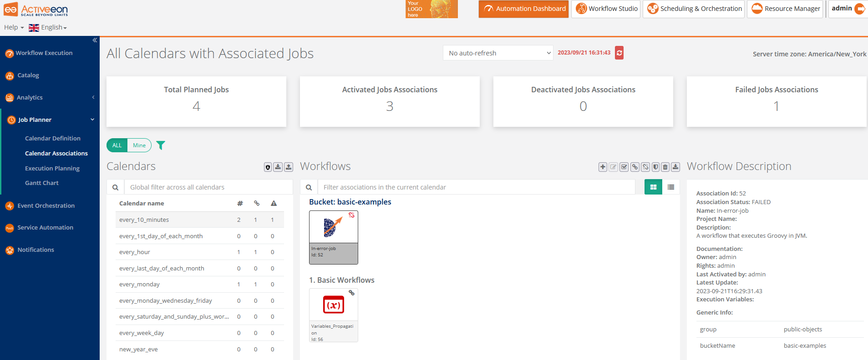Select the every_week_day calendar row
The image size is (868, 360).
coord(200,333)
